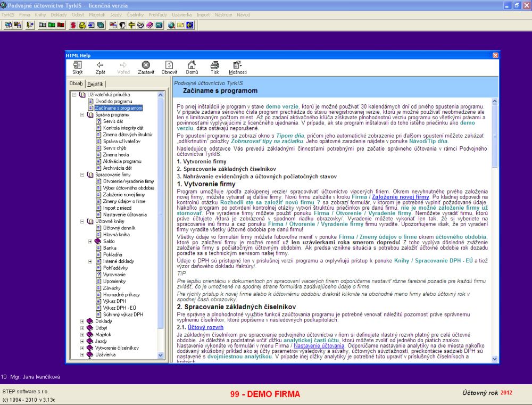The width and height of the screenshot is (532, 405).
Task: Close the HTML Help window
Action: (495, 55)
